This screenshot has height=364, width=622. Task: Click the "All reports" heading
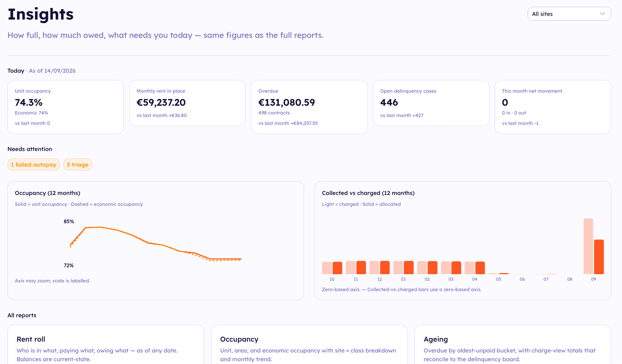(22, 315)
